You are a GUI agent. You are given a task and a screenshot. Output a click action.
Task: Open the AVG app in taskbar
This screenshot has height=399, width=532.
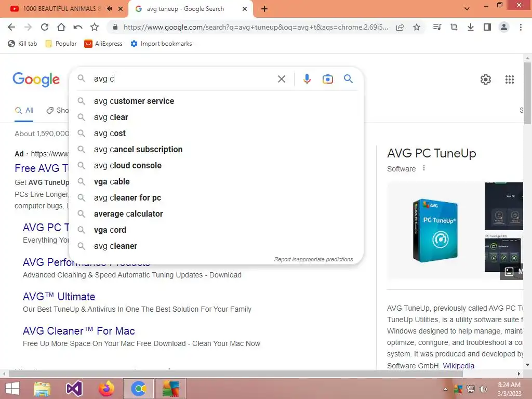pos(170,389)
